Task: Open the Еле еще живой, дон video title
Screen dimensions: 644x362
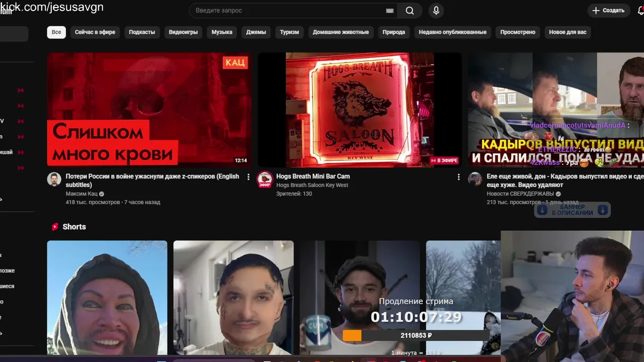Action: click(565, 180)
